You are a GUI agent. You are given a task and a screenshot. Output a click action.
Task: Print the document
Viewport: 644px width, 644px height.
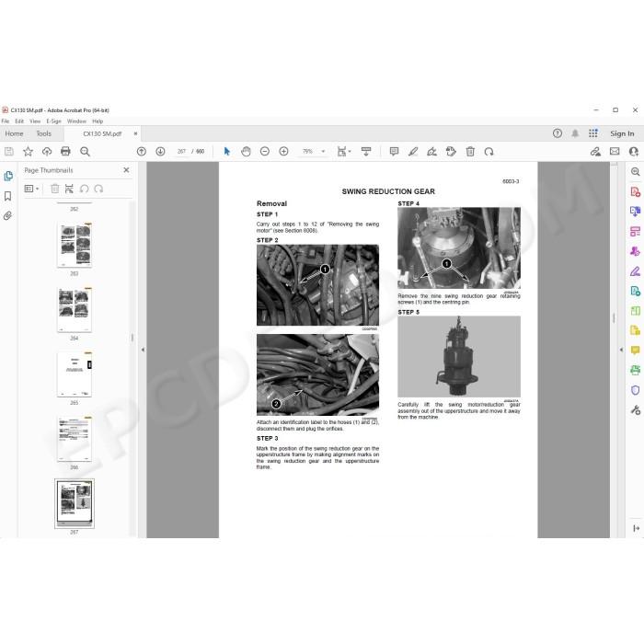tap(65, 152)
